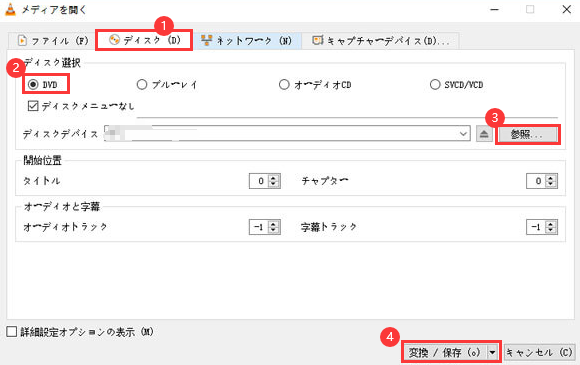Click the 変換 / 保存 (o) button
The image size is (580, 365).
[x=445, y=352]
